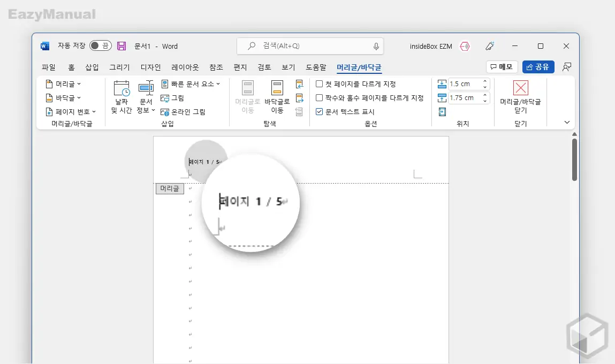Decrease the 1.75 cm footer position value
Image resolution: width=615 pixels, height=364 pixels.
tap(485, 101)
